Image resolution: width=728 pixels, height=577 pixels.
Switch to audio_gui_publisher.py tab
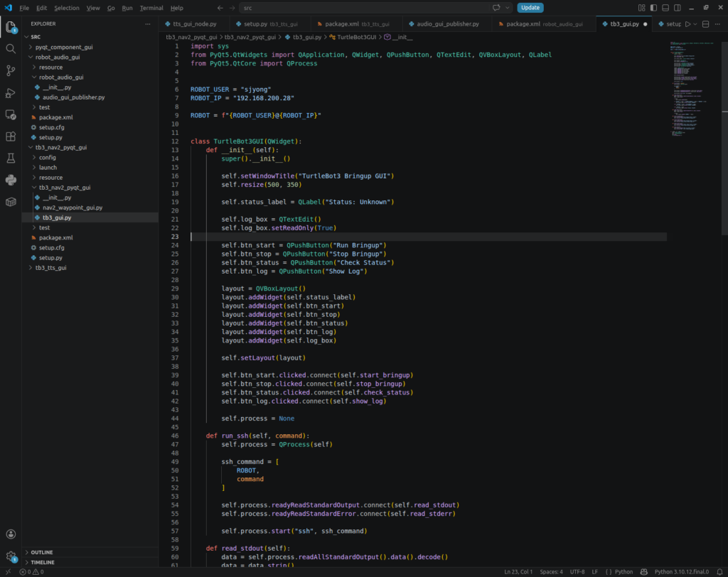click(x=447, y=24)
